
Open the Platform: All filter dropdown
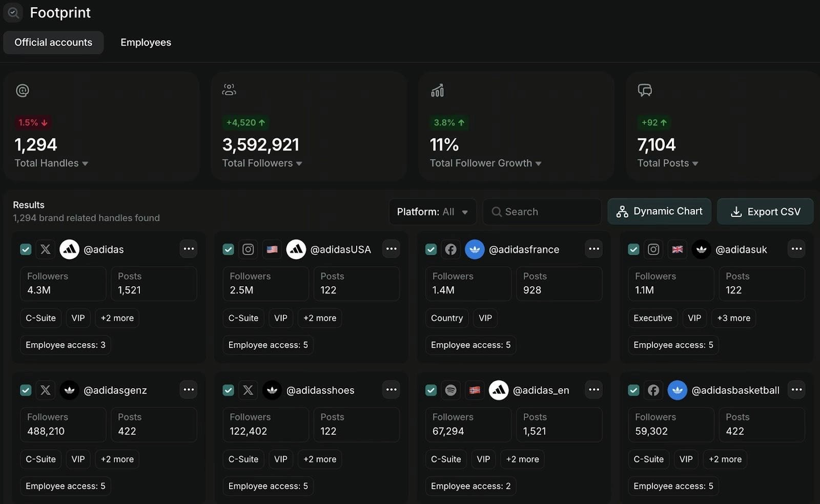(x=433, y=212)
